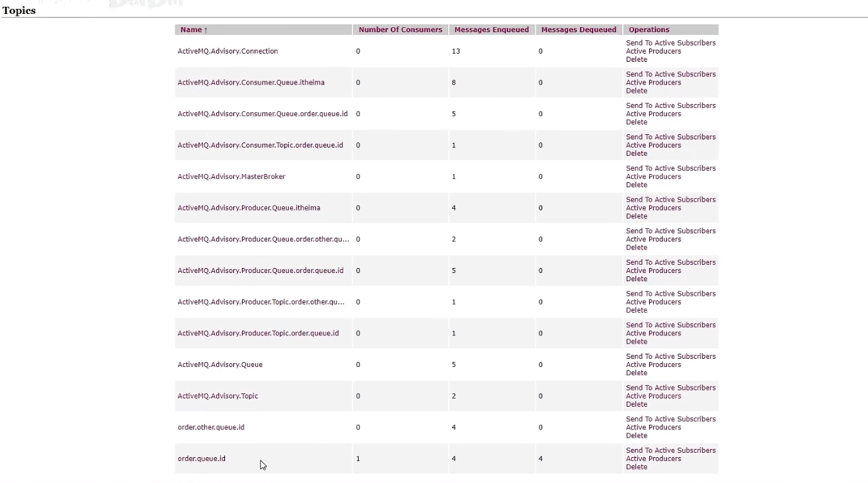
Task: Open ActiveMQ.Advisory.Consumer.Queue.itheima topic
Action: tap(251, 83)
